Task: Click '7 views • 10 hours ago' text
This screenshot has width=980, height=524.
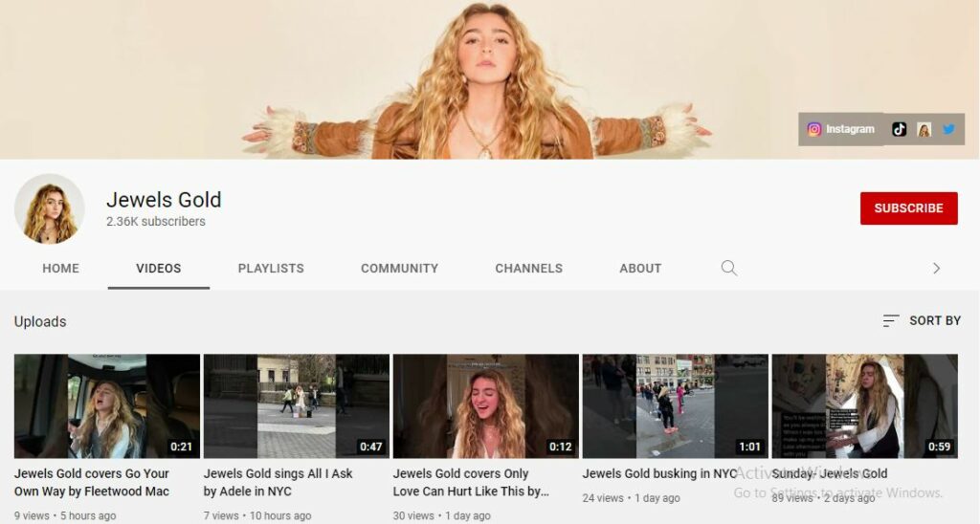Action: tap(257, 516)
